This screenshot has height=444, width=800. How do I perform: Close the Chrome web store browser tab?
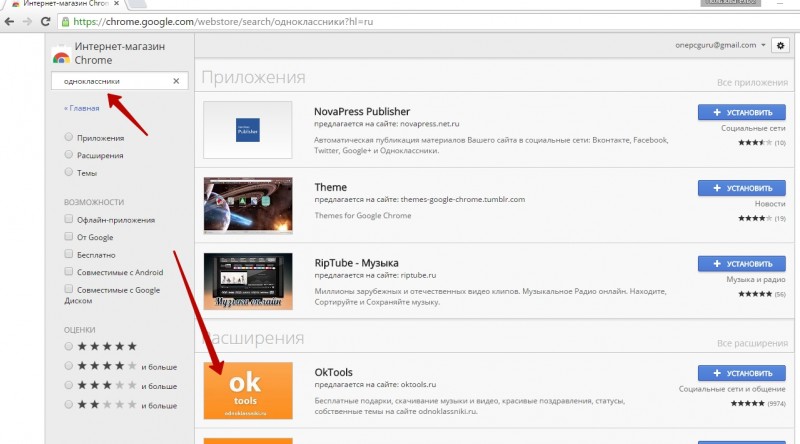tap(116, 4)
